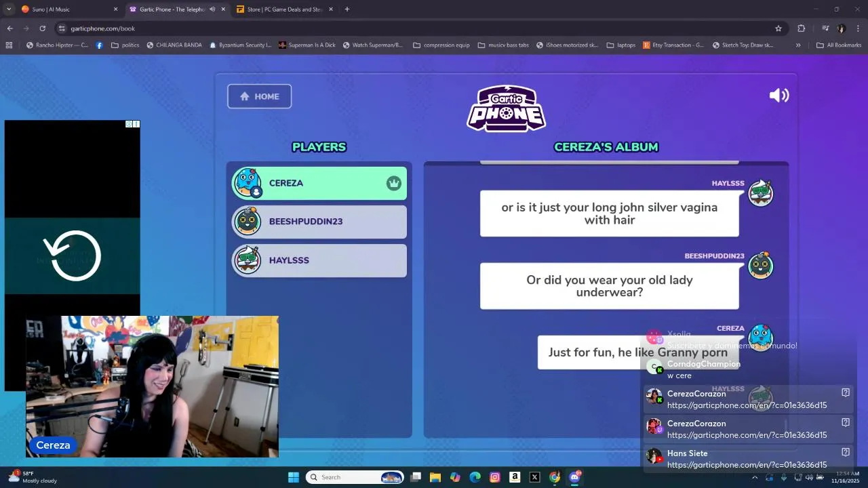
Task: Open Microsoft Edge from the taskbar
Action: [475, 477]
